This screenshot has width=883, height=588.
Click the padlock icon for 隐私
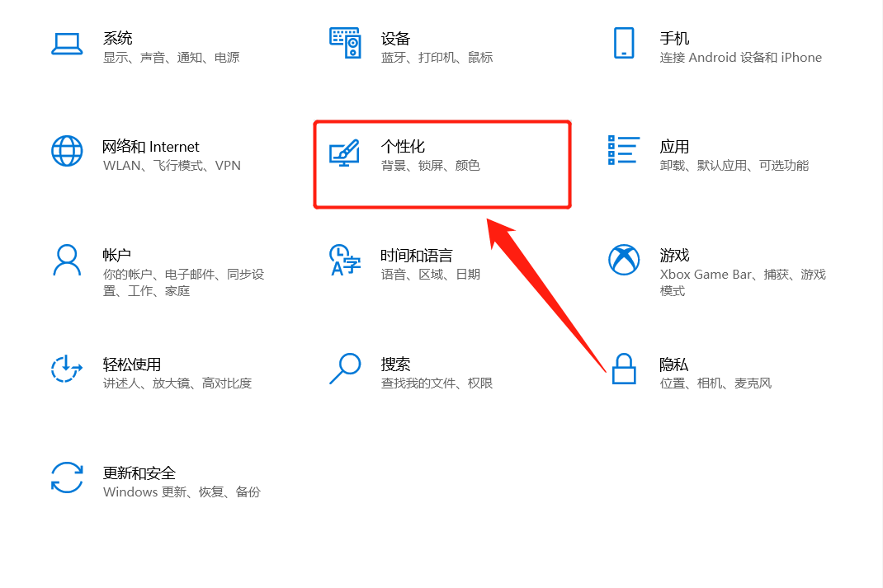(x=624, y=369)
